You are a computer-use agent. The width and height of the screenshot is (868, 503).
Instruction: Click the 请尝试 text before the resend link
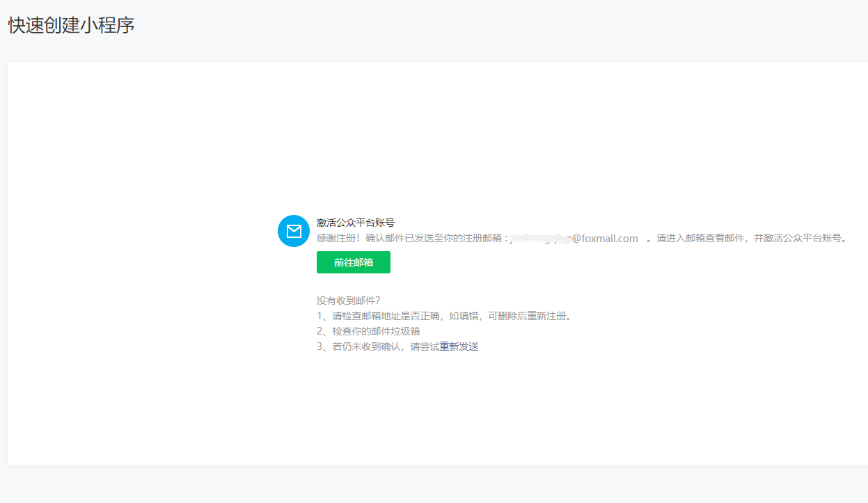tap(425, 346)
